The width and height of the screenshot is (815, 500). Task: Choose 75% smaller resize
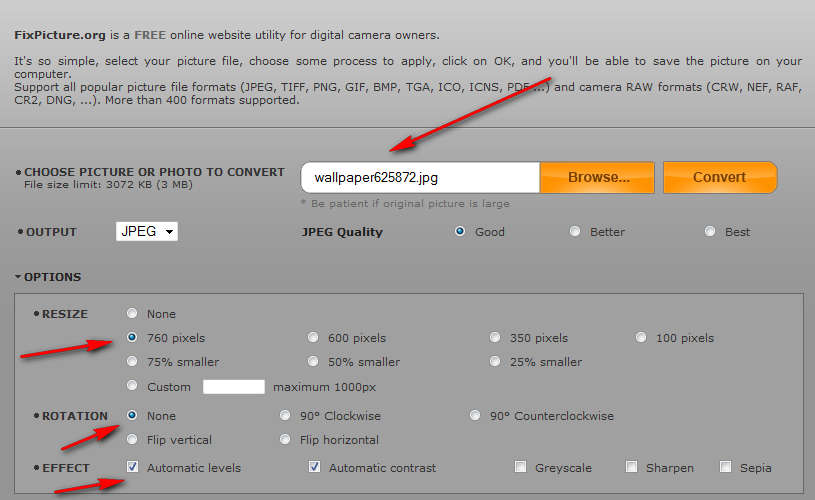point(132,361)
